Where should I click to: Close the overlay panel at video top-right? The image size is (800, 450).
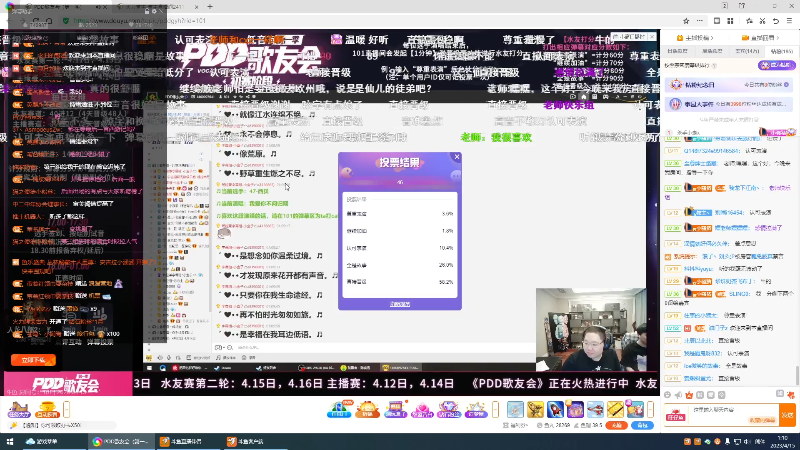[652, 37]
